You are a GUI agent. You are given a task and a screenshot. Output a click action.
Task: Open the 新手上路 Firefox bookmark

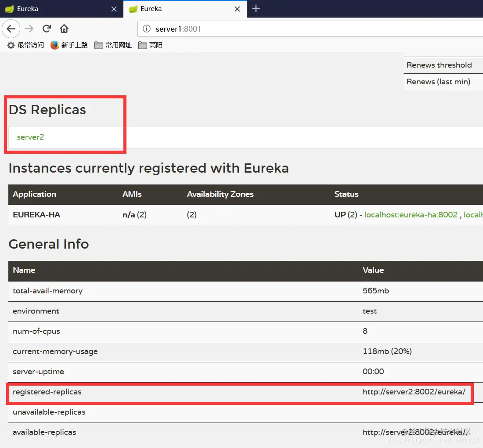(x=69, y=45)
